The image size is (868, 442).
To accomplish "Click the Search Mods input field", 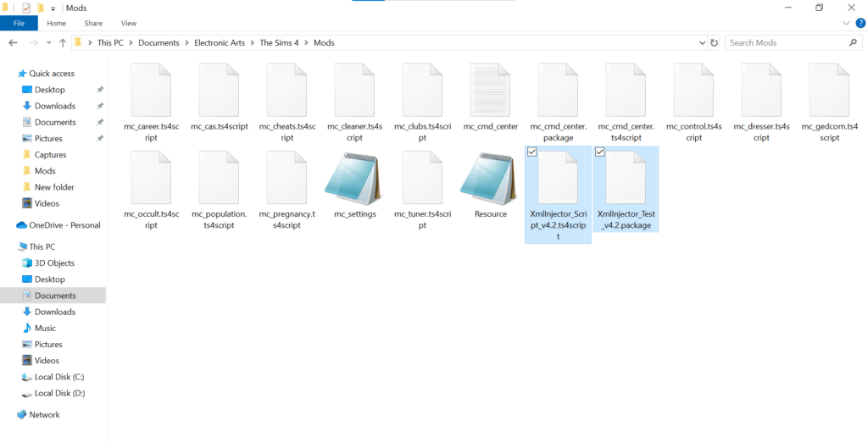I will click(x=784, y=42).
